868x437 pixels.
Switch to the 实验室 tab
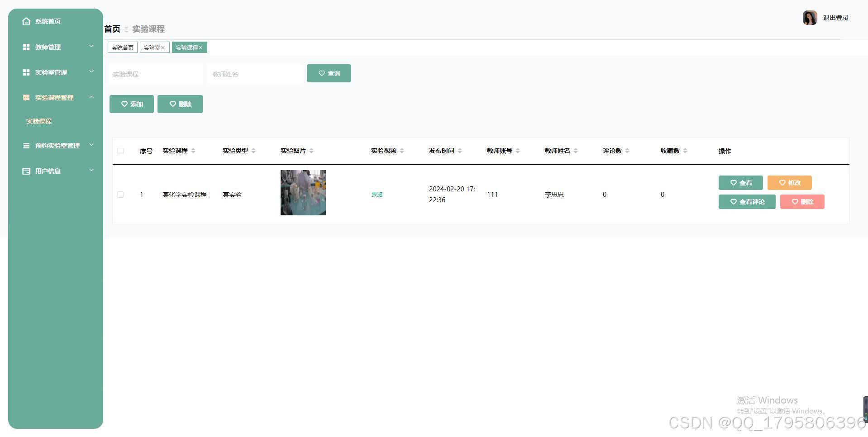click(x=155, y=47)
